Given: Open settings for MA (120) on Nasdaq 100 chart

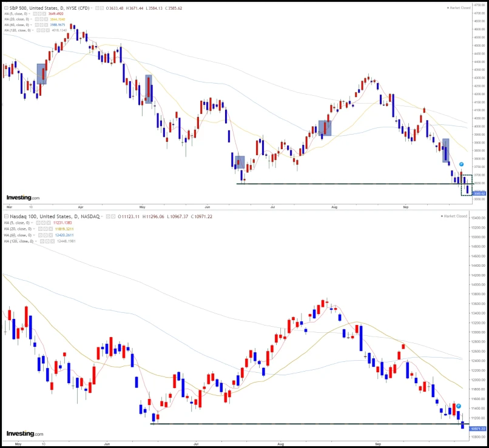Looking at the screenshot, I should pyautogui.click(x=47, y=241).
